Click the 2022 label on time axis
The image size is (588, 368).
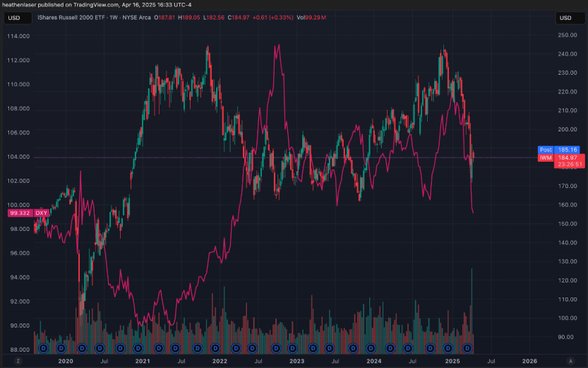pos(220,360)
